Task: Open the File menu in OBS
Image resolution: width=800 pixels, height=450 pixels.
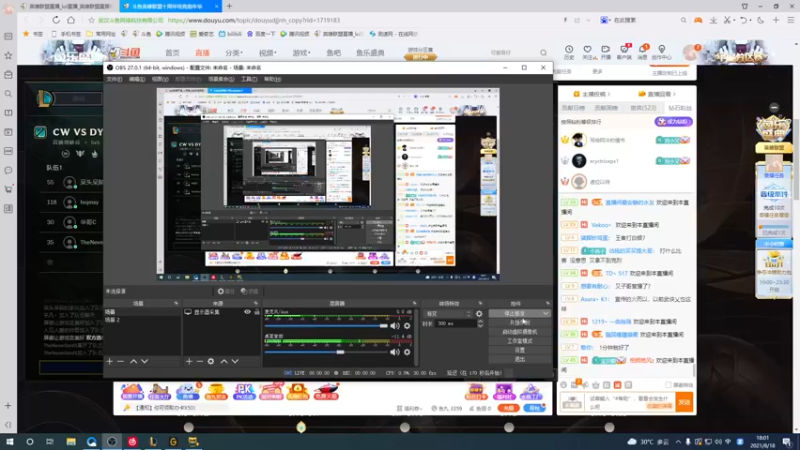Action: 114,79
